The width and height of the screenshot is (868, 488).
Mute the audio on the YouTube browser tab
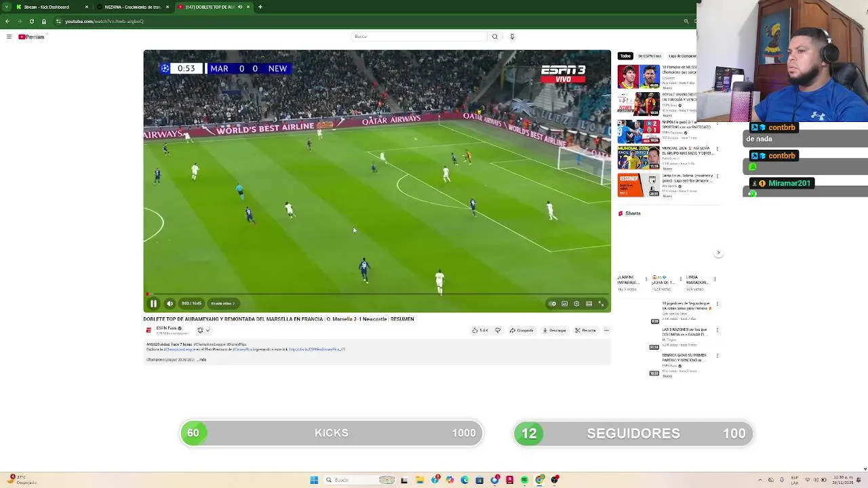point(240,7)
